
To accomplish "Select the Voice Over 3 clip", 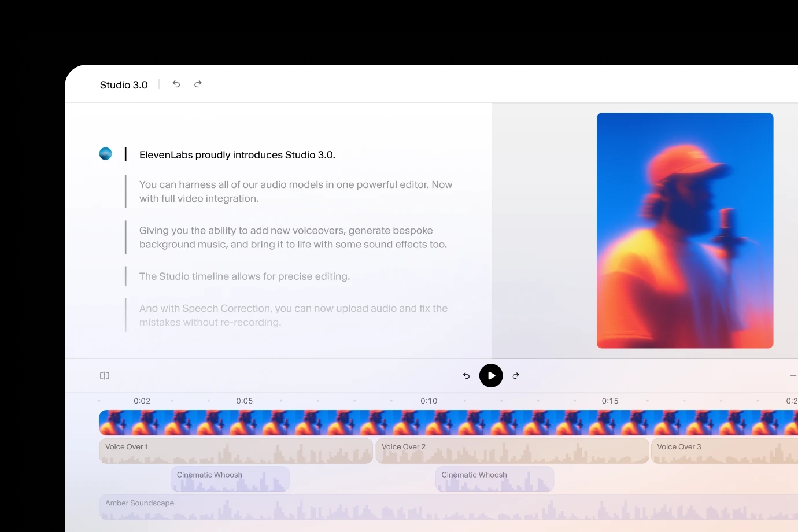I will [725, 451].
